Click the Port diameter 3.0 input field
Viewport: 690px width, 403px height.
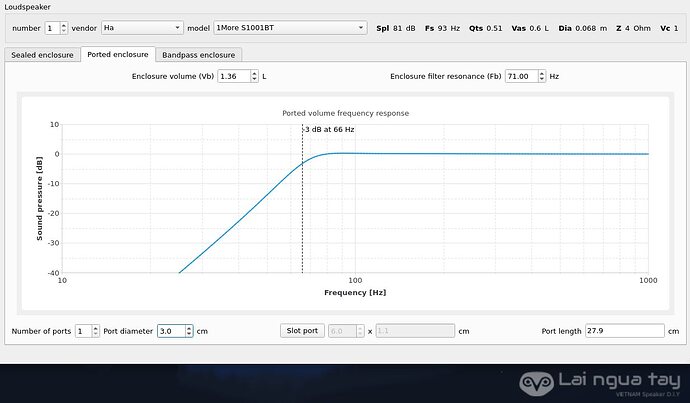click(169, 331)
